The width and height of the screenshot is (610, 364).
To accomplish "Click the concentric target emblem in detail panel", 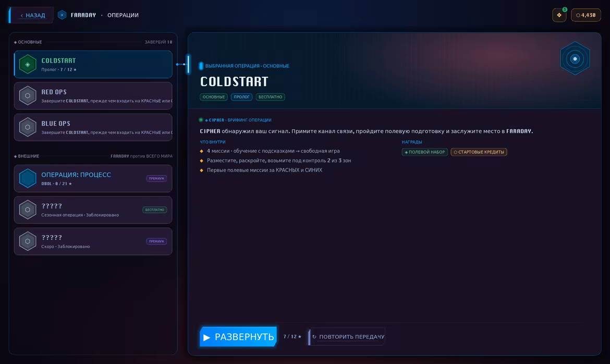I will (x=575, y=59).
